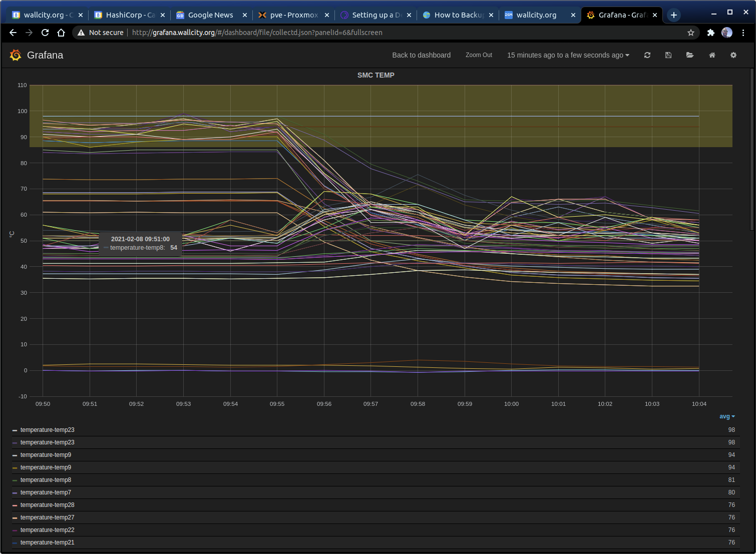Close the pve - Proxmox tab
The height and width of the screenshot is (554, 756).
click(327, 15)
